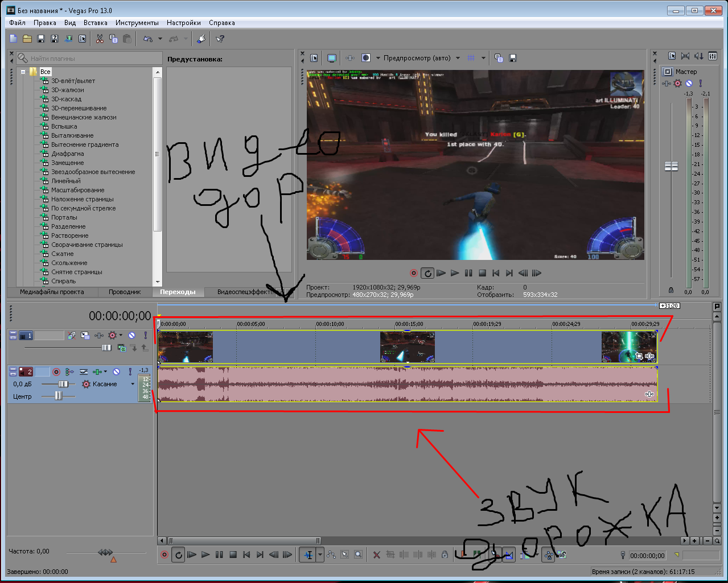Click the interactive tutorials hand icon
The height and width of the screenshot is (583, 728).
pyautogui.click(x=201, y=39)
